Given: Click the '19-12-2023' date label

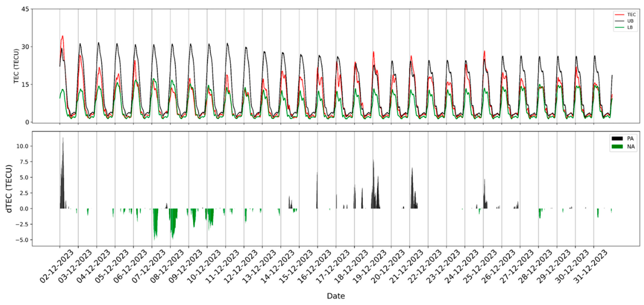Looking at the screenshot, I should pyautogui.click(x=370, y=267).
